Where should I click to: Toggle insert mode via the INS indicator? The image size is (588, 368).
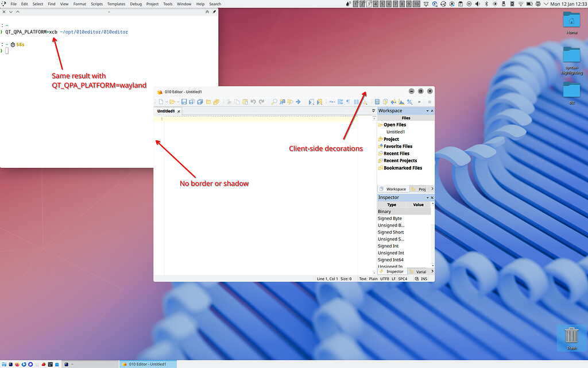click(424, 278)
